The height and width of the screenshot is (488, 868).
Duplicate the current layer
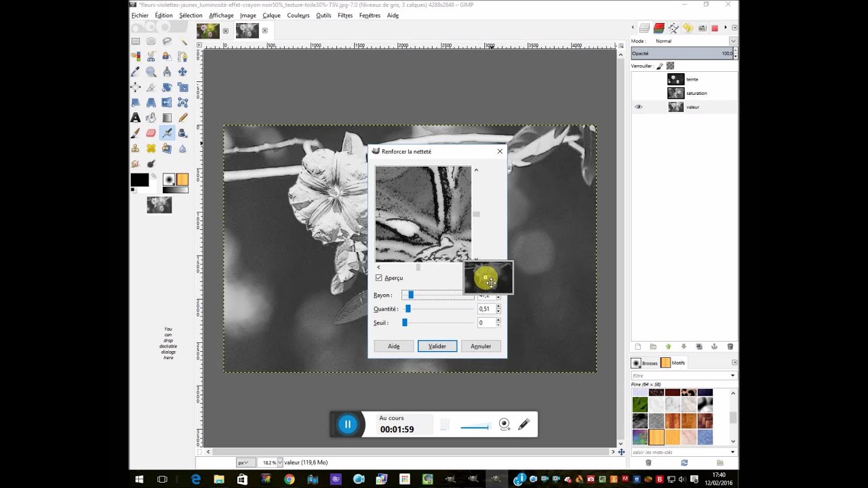(x=699, y=346)
